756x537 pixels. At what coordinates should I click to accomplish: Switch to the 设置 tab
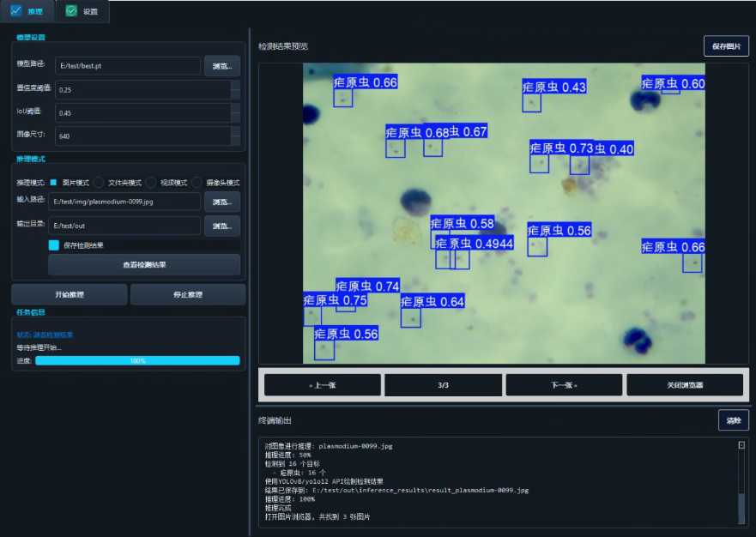82,11
